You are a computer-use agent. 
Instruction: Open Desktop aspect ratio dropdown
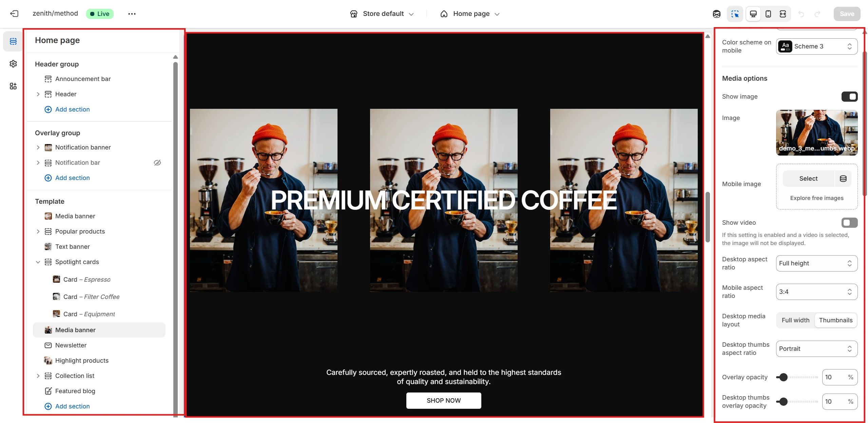coord(816,263)
